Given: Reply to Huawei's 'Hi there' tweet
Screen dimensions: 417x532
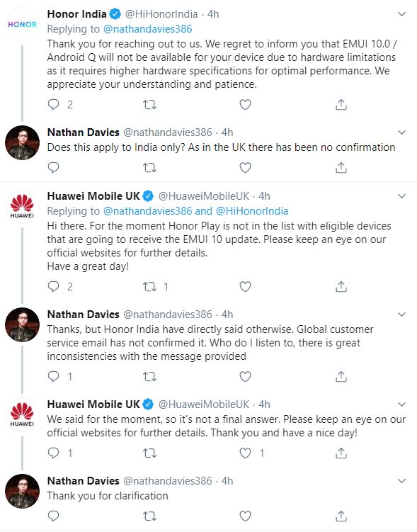Looking at the screenshot, I should tap(54, 286).
